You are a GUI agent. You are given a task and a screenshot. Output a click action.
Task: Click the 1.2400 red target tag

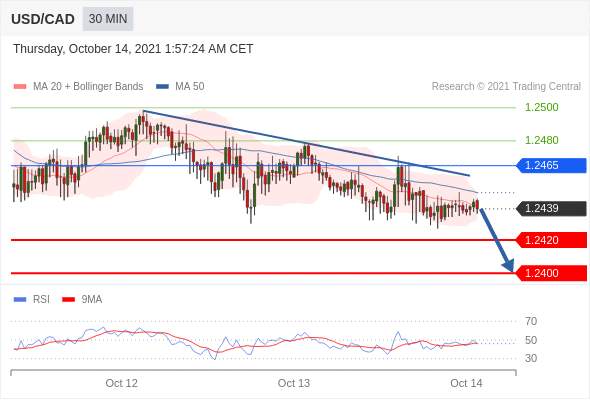point(551,273)
